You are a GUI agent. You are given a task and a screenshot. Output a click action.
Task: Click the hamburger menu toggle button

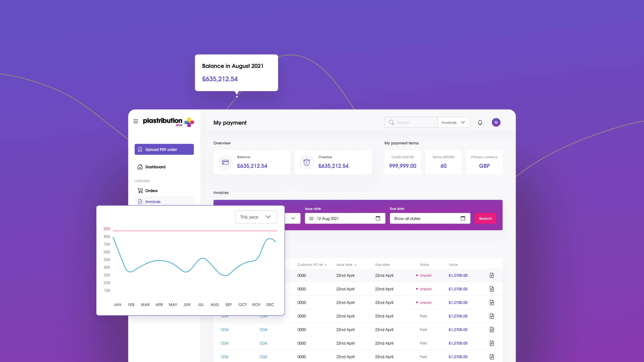(136, 122)
